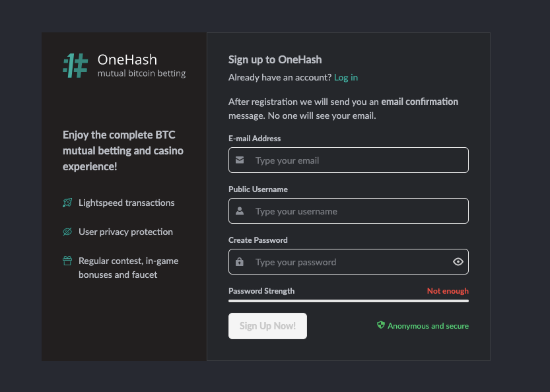Open the Log in link
This screenshot has width=550, height=392.
point(346,77)
